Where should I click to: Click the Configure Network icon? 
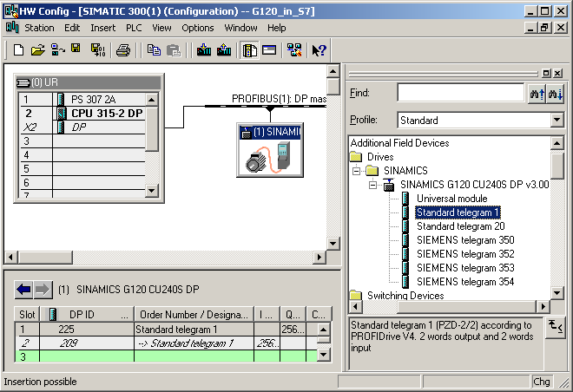[294, 50]
